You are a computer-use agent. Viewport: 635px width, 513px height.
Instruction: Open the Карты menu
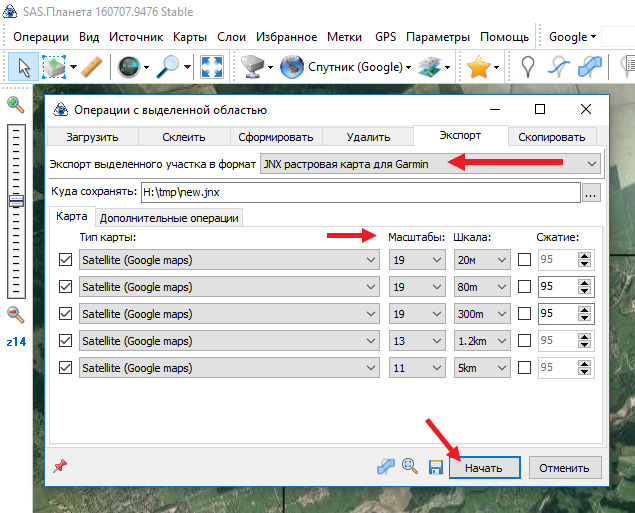tap(189, 37)
